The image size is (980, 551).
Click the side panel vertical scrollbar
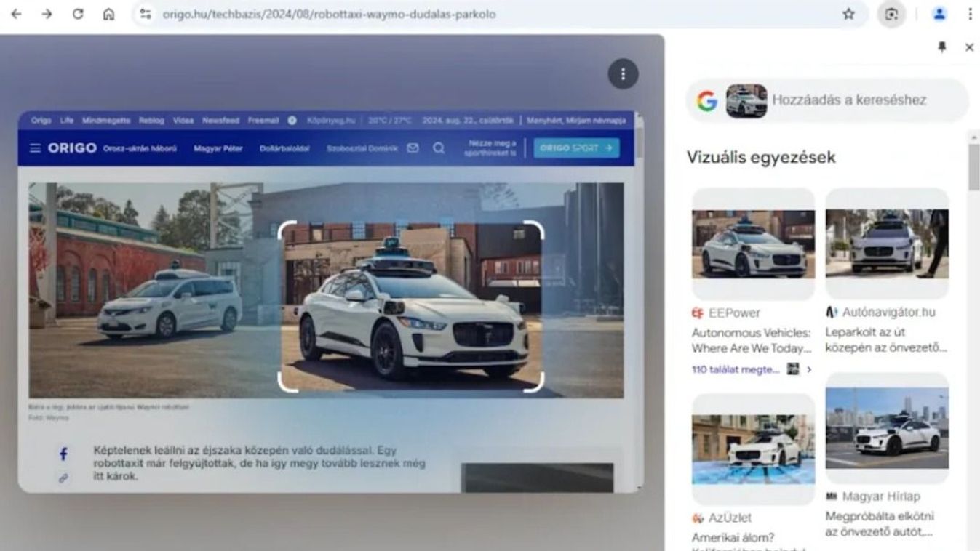click(x=973, y=168)
